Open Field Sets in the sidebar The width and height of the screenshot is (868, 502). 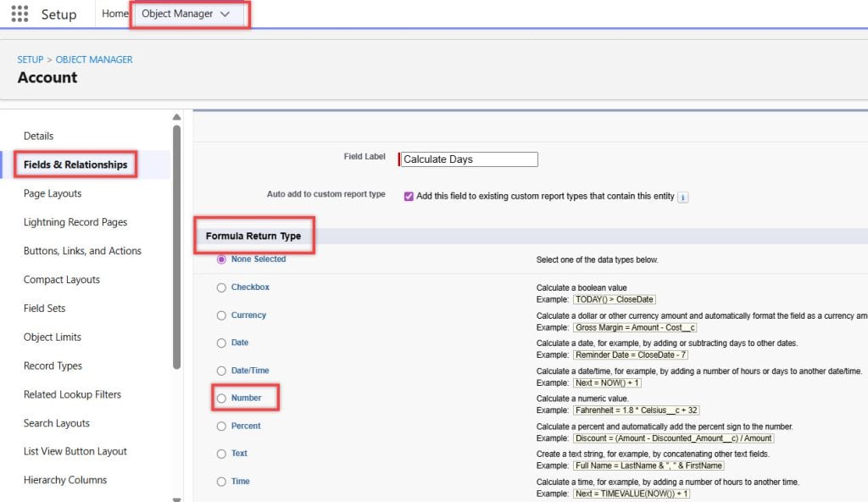(x=44, y=308)
